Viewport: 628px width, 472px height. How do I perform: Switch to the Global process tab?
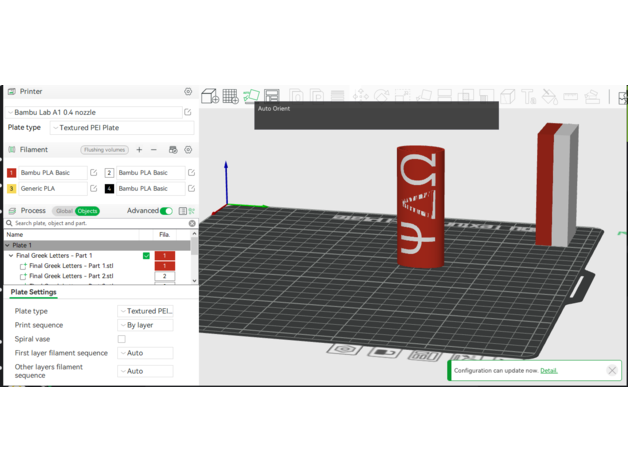click(64, 211)
